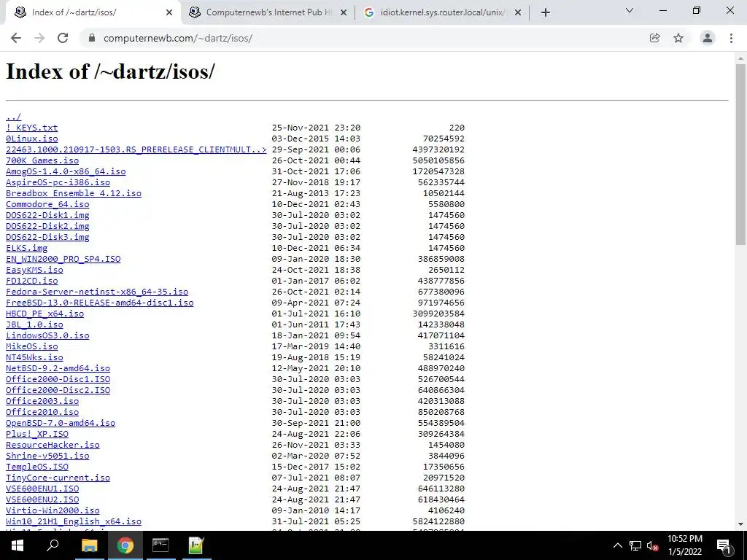Download FreeBSD-13.0-RELEASE-amd64-disc1.iso
Image resolution: width=747 pixels, height=560 pixels.
(x=99, y=303)
